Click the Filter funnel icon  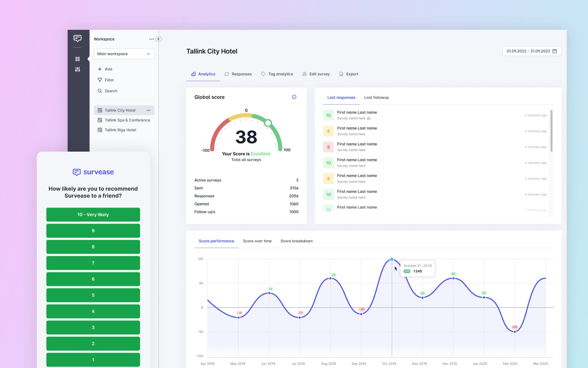tap(100, 80)
